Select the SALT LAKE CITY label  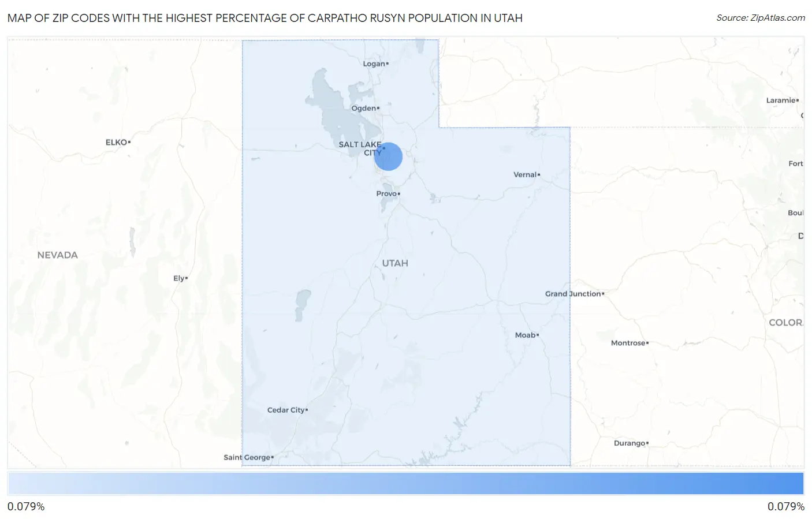[362, 148]
